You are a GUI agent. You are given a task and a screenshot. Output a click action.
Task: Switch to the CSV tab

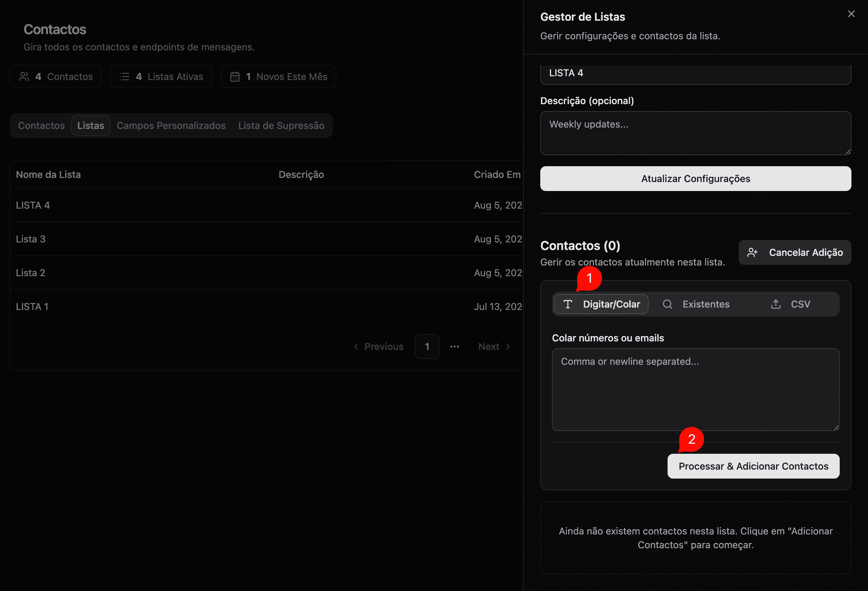coord(790,304)
